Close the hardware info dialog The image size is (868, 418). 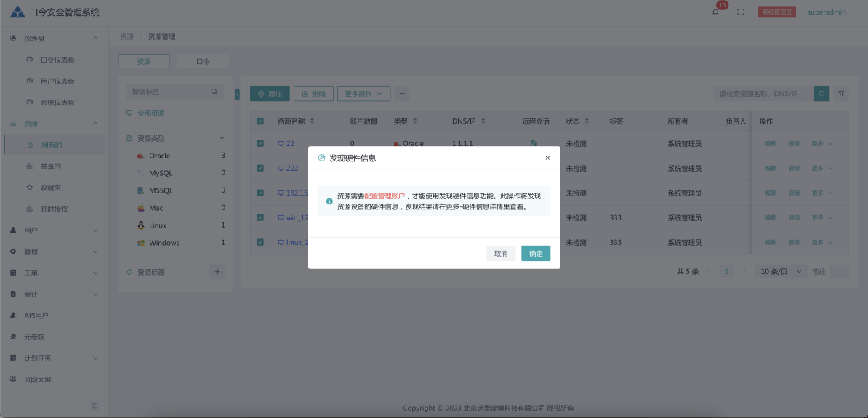click(x=547, y=158)
